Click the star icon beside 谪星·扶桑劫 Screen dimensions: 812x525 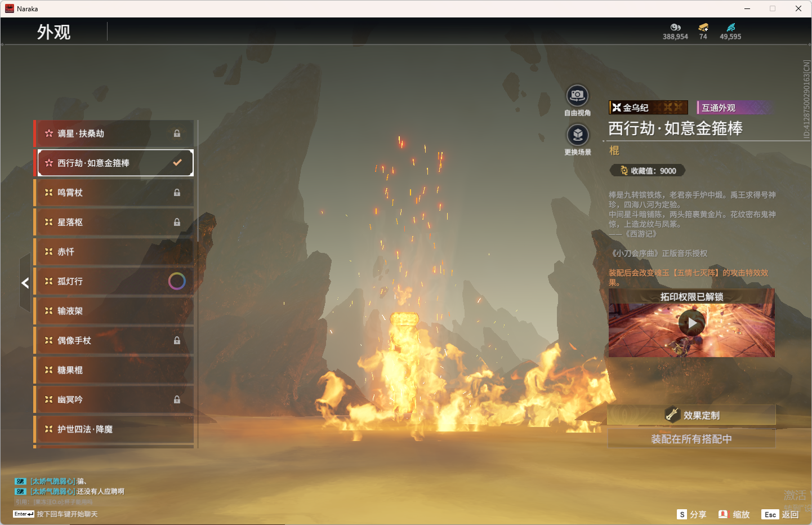49,134
